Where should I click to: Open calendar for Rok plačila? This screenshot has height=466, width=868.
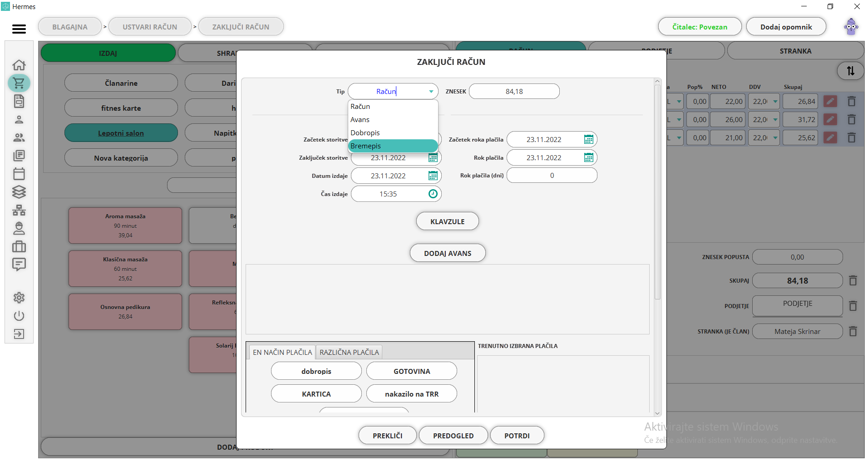[588, 158]
